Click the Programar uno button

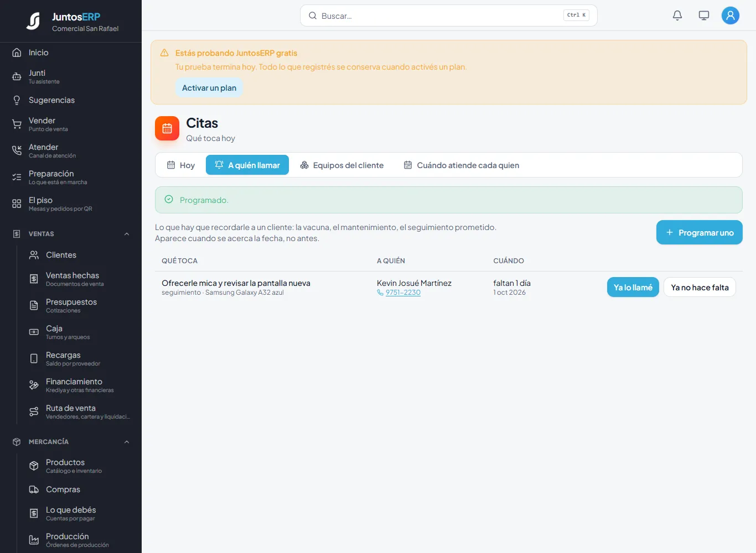click(x=700, y=232)
